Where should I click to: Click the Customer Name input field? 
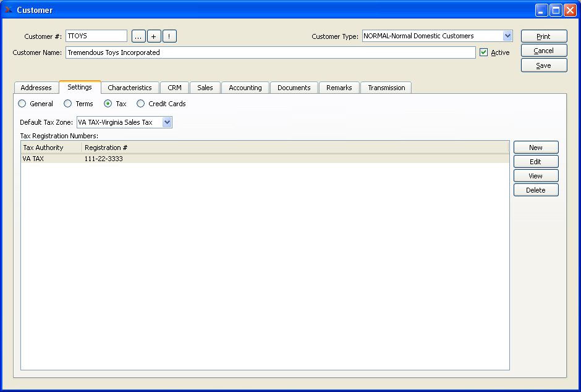271,52
